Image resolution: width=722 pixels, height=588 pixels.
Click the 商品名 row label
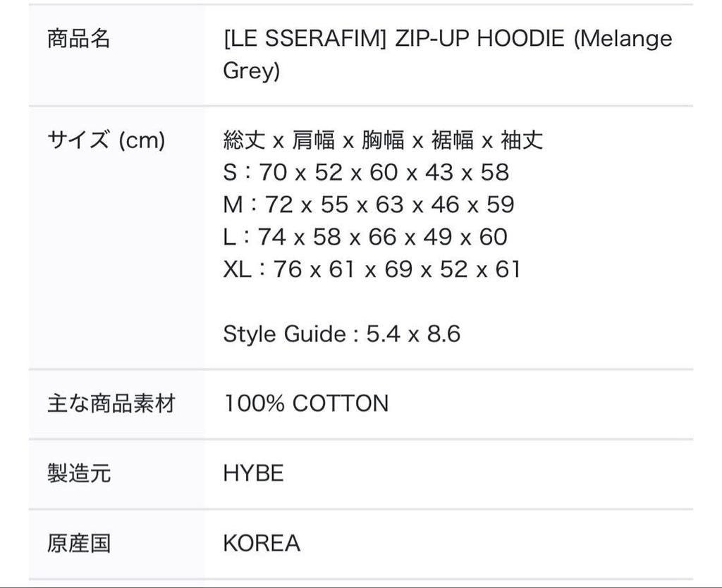78,39
